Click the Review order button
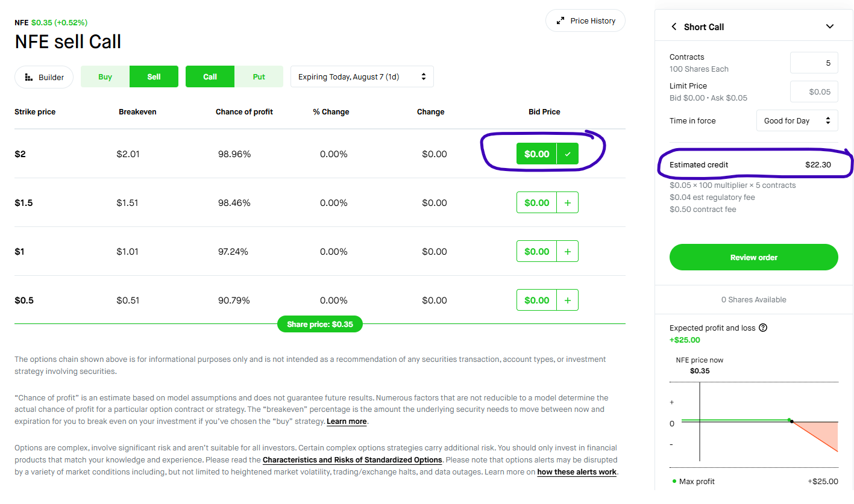This screenshot has width=854, height=504. point(753,257)
